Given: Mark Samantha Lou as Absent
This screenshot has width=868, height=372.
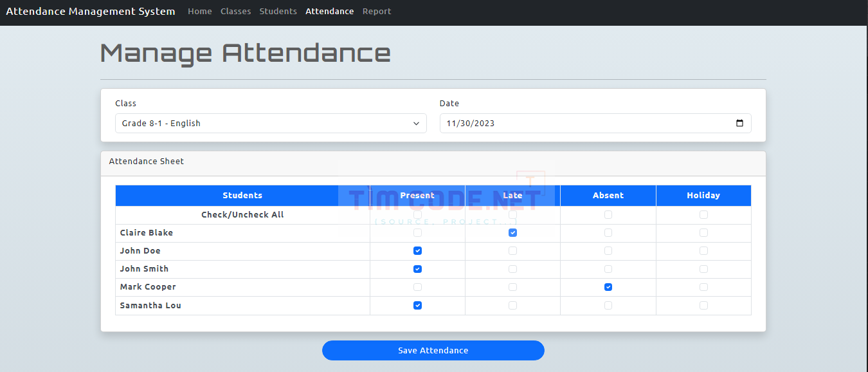Looking at the screenshot, I should 608,306.
